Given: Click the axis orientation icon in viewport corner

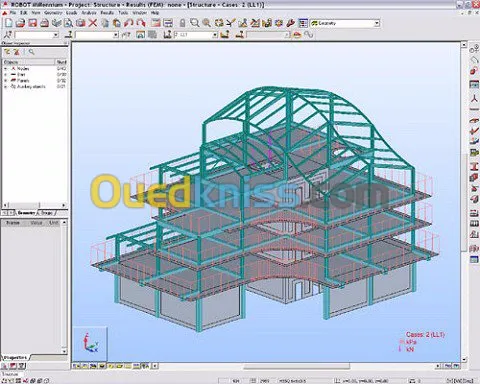Looking at the screenshot, I should (x=90, y=344).
